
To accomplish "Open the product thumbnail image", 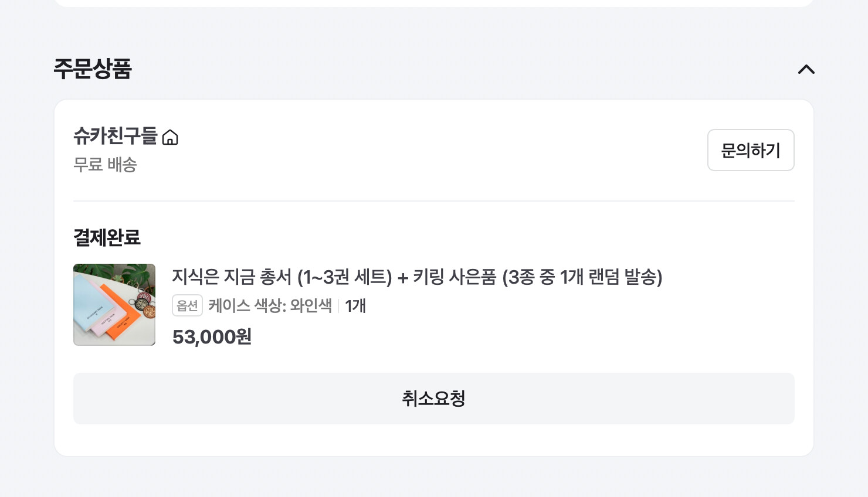I will (114, 305).
